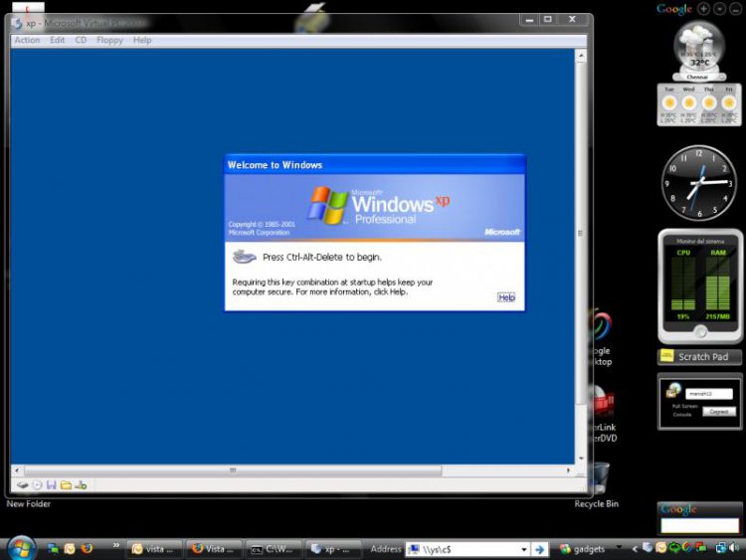Click the left arrow of Virtual PC horizontal scrollbar
Screen dimensions: 746x560
(x=17, y=470)
